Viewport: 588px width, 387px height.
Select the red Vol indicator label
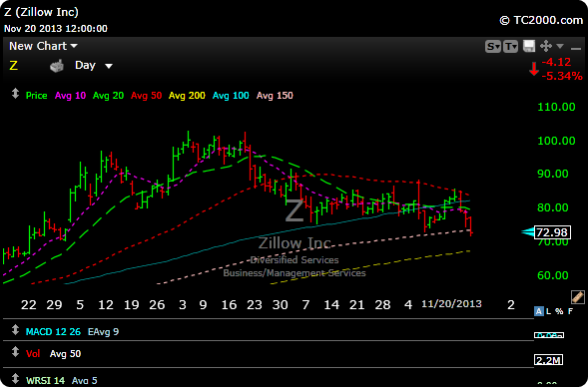point(33,354)
